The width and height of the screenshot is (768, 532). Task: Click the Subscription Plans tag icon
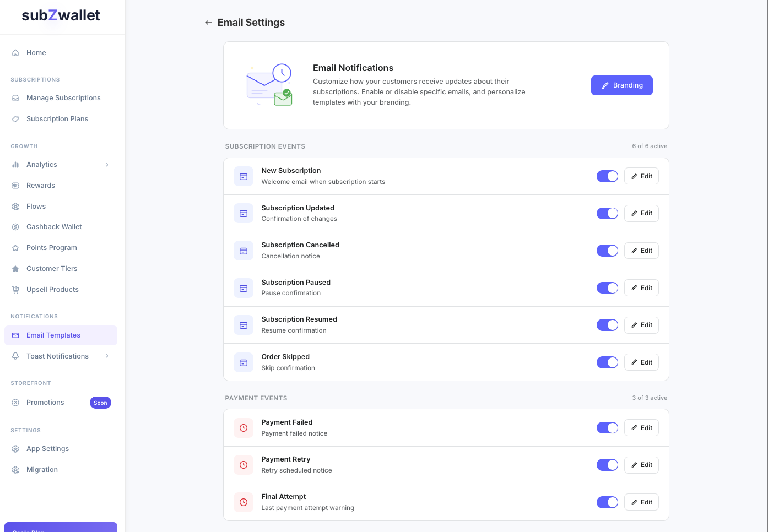tap(15, 119)
